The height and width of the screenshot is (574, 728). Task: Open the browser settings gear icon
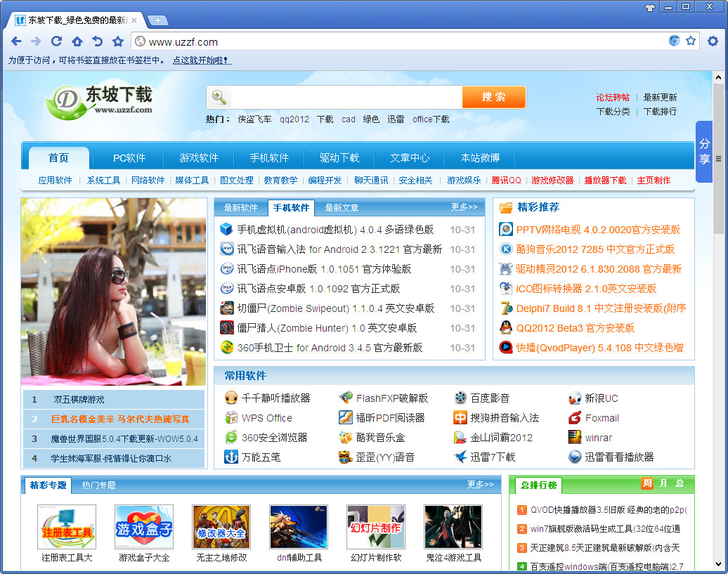pos(713,41)
